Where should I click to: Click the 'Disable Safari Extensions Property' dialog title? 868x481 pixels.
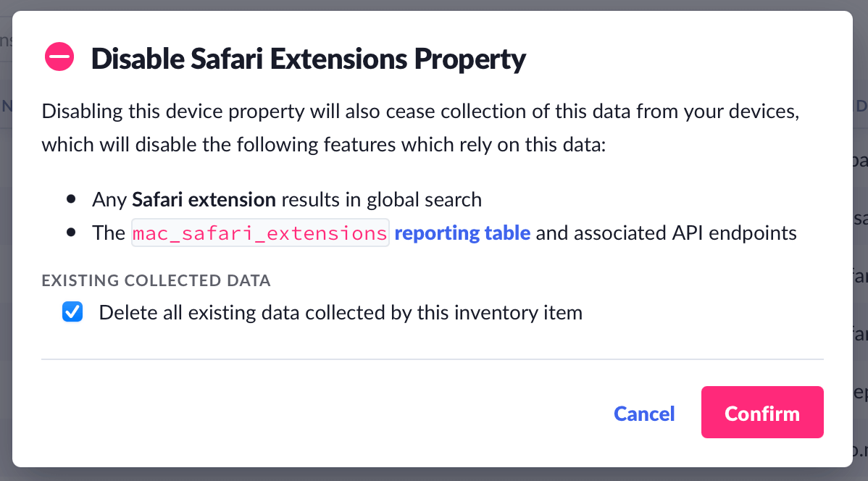tap(308, 59)
